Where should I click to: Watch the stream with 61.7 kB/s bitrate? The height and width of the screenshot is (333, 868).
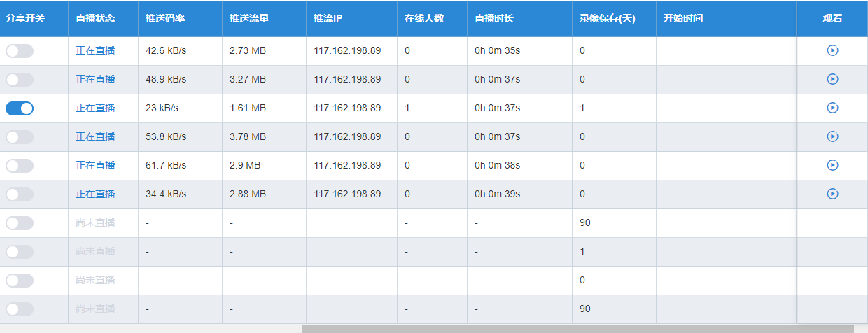(832, 165)
